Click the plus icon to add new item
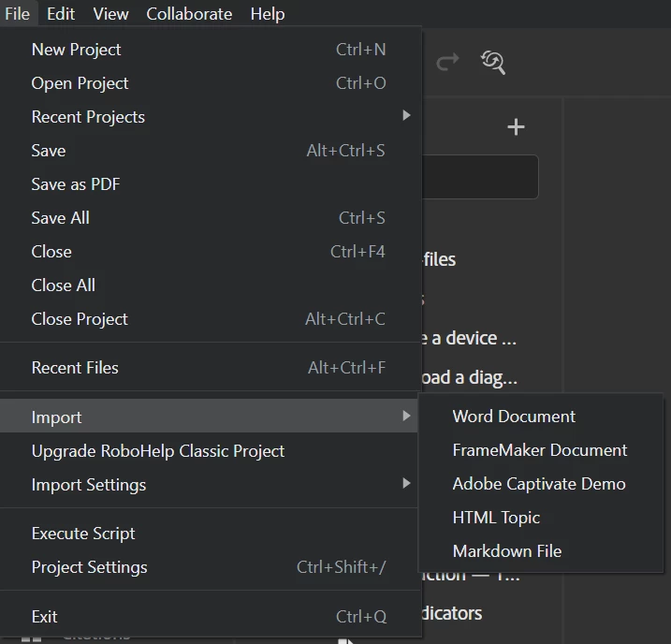The width and height of the screenshot is (671, 644). coord(516,127)
